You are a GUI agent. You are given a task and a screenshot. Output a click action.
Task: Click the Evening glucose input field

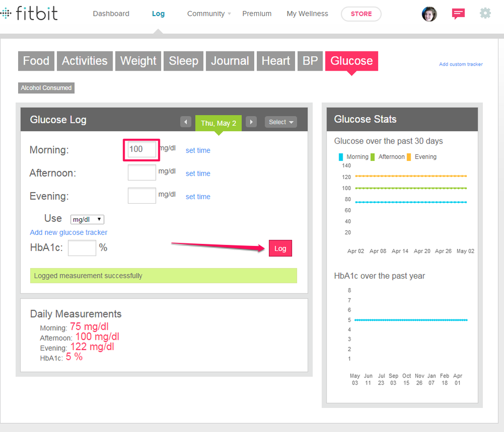click(x=142, y=196)
